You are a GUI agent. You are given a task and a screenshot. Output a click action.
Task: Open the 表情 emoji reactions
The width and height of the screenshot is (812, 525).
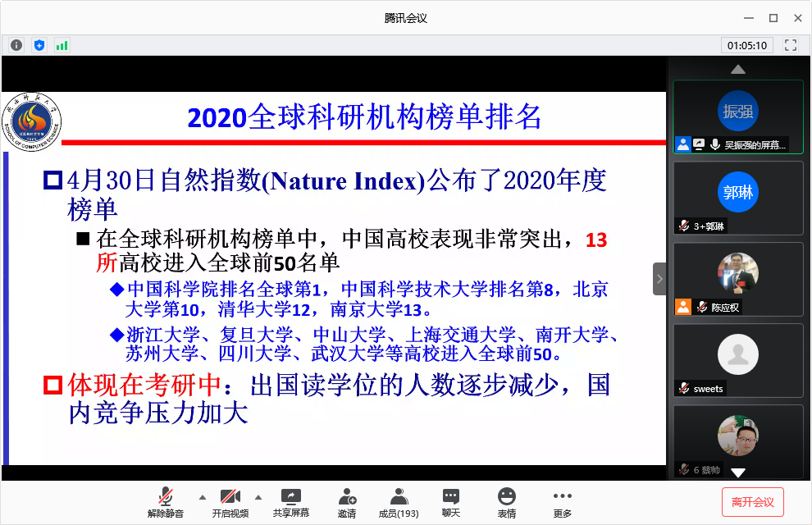(x=506, y=502)
